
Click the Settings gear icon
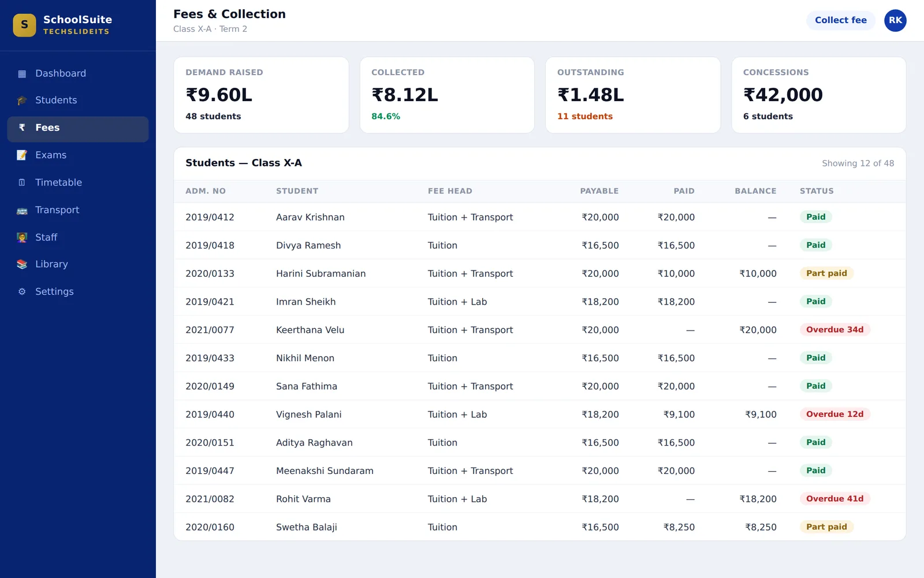pyautogui.click(x=22, y=292)
